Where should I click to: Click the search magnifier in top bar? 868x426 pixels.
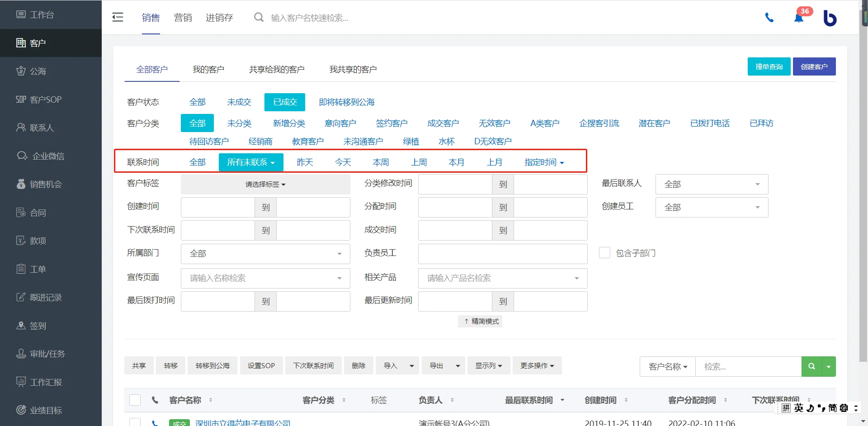tap(259, 17)
